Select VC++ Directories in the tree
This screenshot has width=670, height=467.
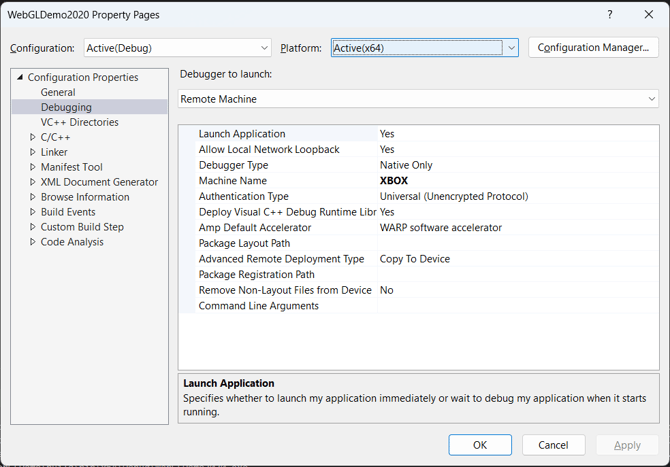(79, 122)
